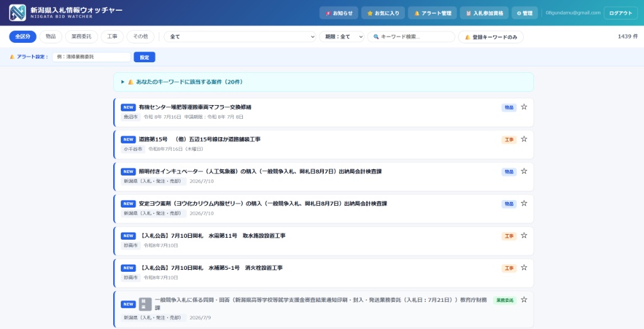This screenshot has width=644, height=329.
Task: Click 新潟県（入札・発注・売却）label on インキュベーター row
Action: coord(153,181)
